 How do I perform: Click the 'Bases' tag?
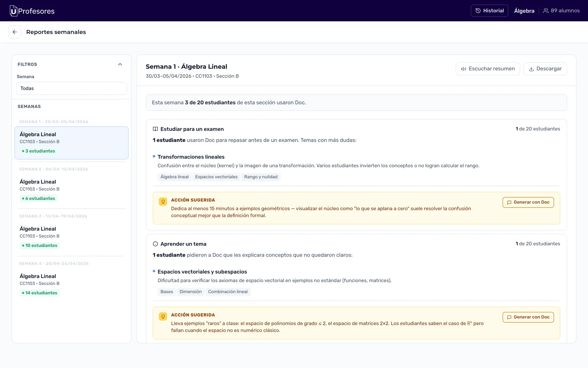(x=167, y=292)
